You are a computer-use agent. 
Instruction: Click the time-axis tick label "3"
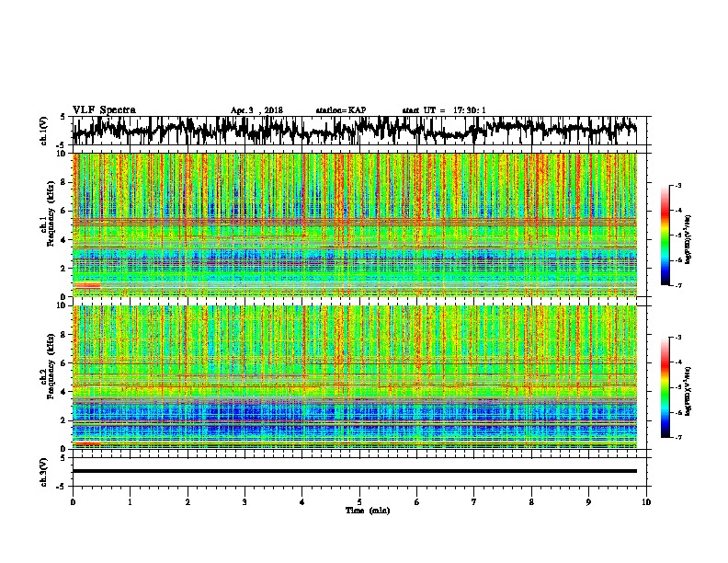coord(245,501)
